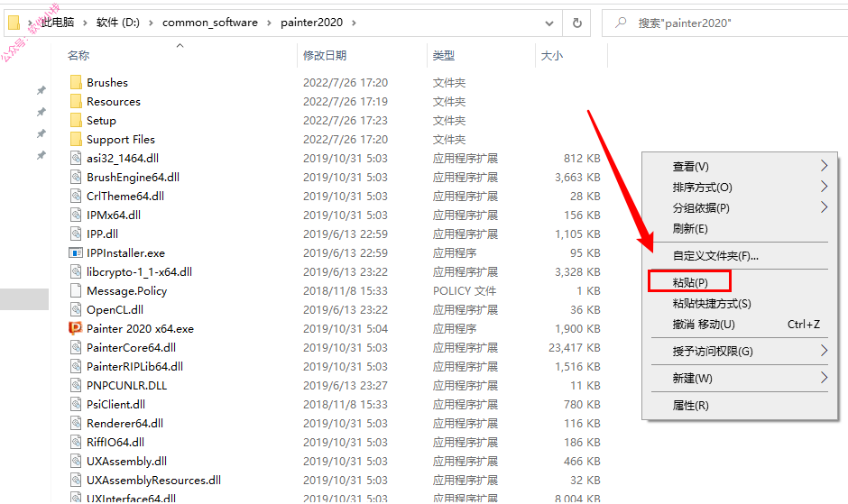Select the Support Files folder name

(121, 139)
